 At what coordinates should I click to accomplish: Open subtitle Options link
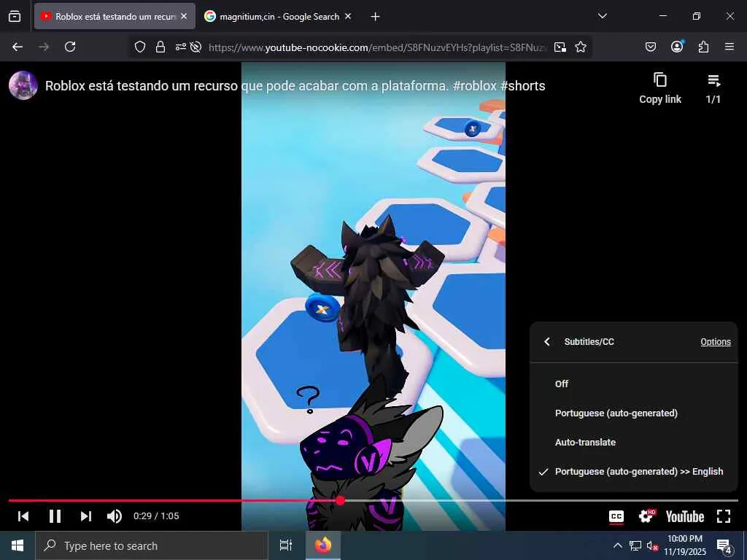coord(716,341)
